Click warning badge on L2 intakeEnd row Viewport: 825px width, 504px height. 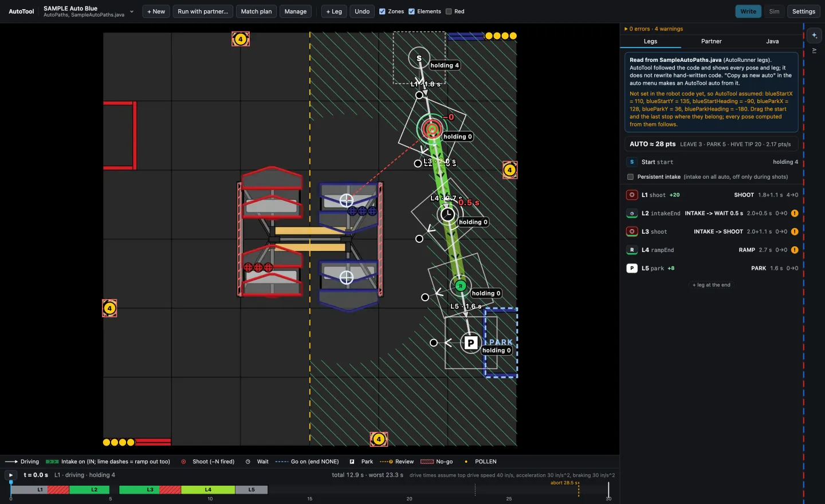pos(795,213)
